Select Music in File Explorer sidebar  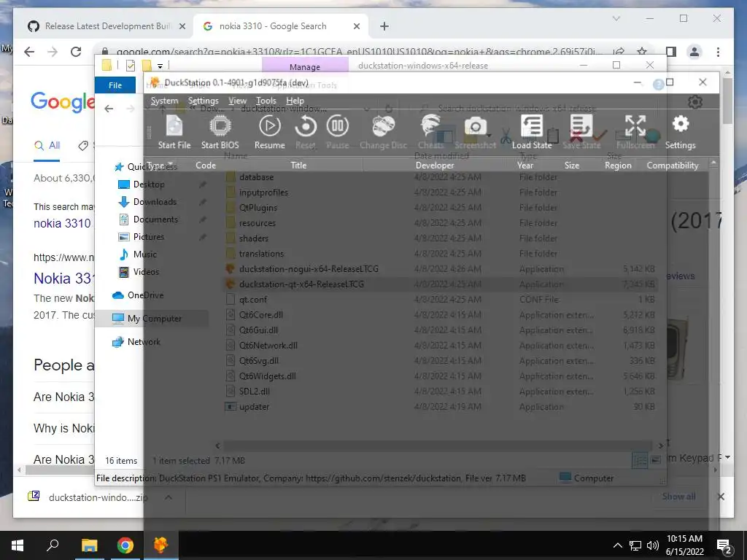pos(145,254)
